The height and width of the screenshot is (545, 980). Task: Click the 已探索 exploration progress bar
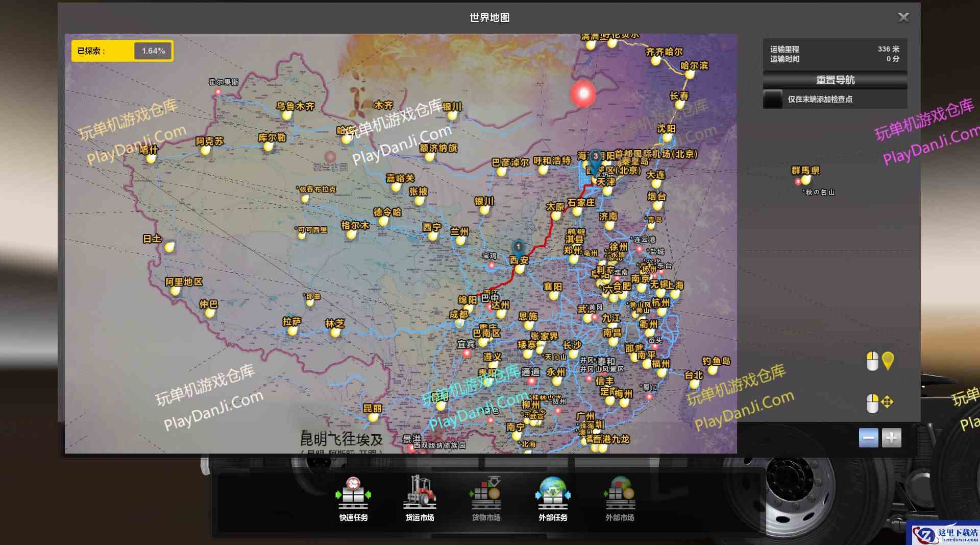click(x=122, y=51)
